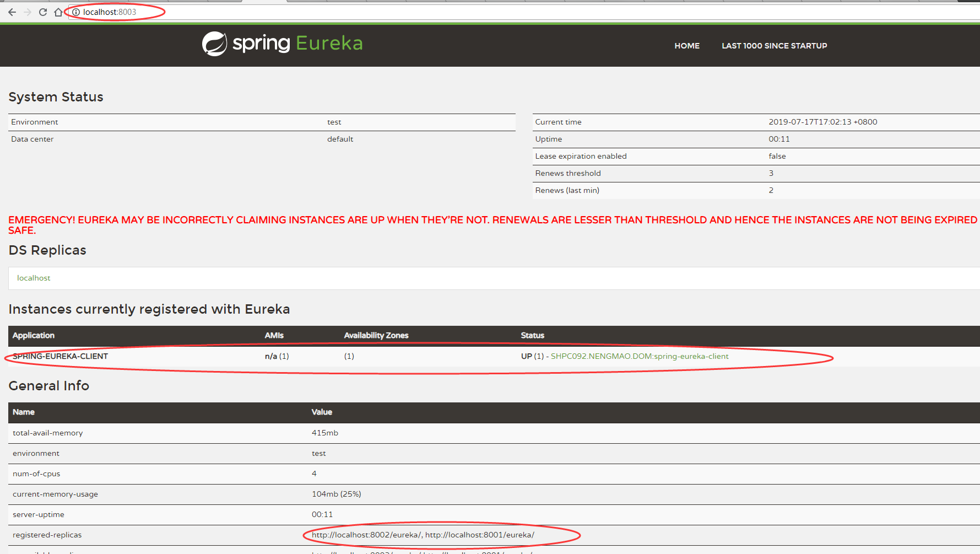
Task: Click the current-memory-usage value 104mb (25%)
Action: pyautogui.click(x=336, y=494)
